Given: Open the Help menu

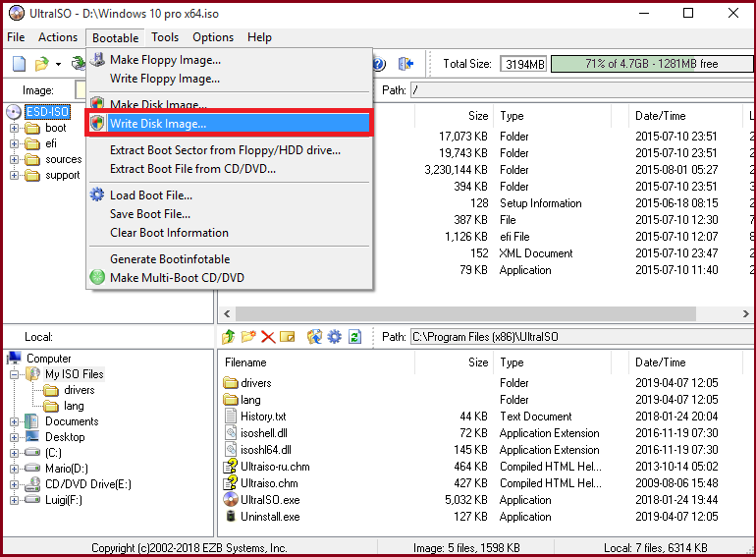Looking at the screenshot, I should point(259,37).
